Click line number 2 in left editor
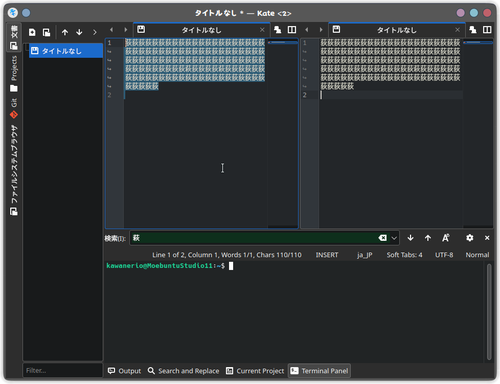 coord(109,95)
